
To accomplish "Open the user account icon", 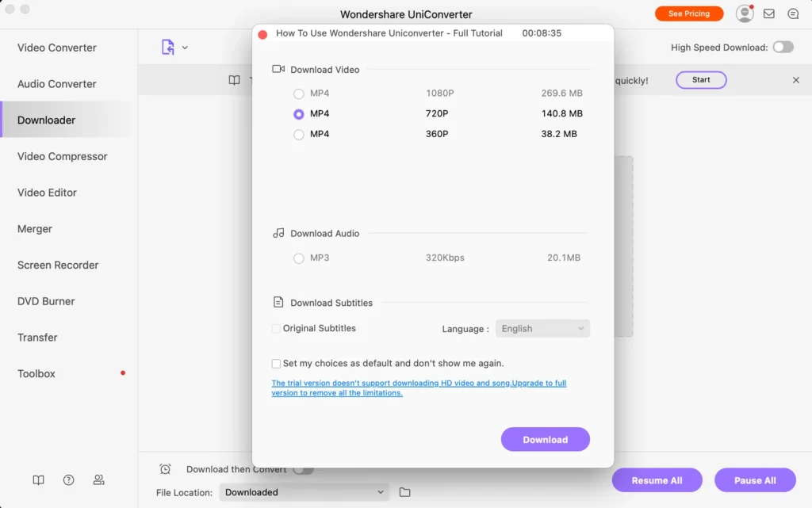I will click(744, 14).
